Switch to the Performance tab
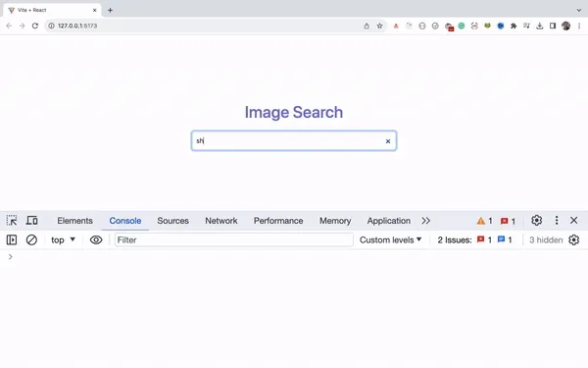The image size is (588, 368). point(278,221)
